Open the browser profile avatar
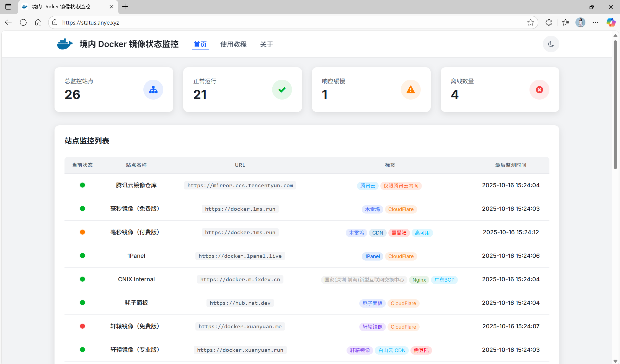The height and width of the screenshot is (364, 620). pos(580,22)
